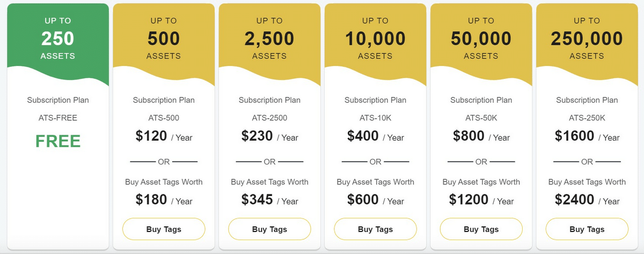Select Buy Tags in ATS-50K card
Viewport: 644px width, 254px height.
coord(481,229)
